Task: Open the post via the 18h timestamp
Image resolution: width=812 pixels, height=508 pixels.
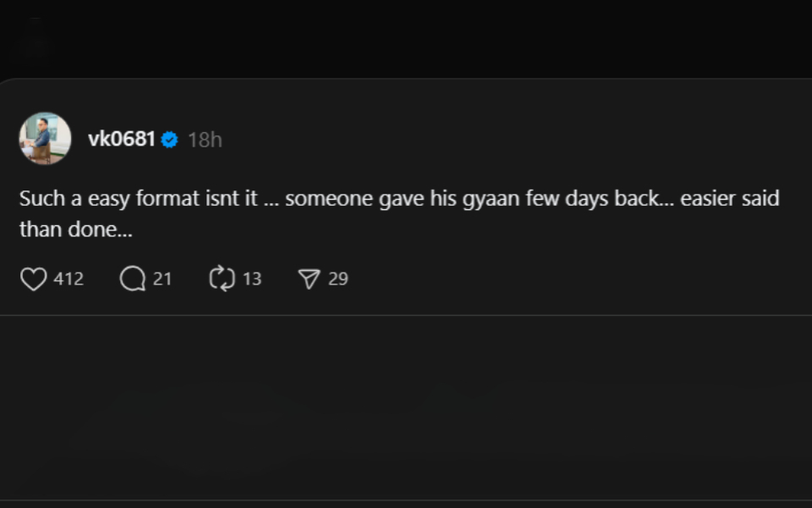Action: (205, 140)
